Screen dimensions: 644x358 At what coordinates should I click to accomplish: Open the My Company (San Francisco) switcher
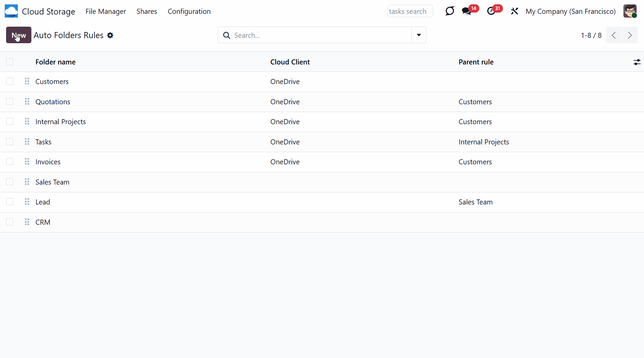click(x=570, y=11)
